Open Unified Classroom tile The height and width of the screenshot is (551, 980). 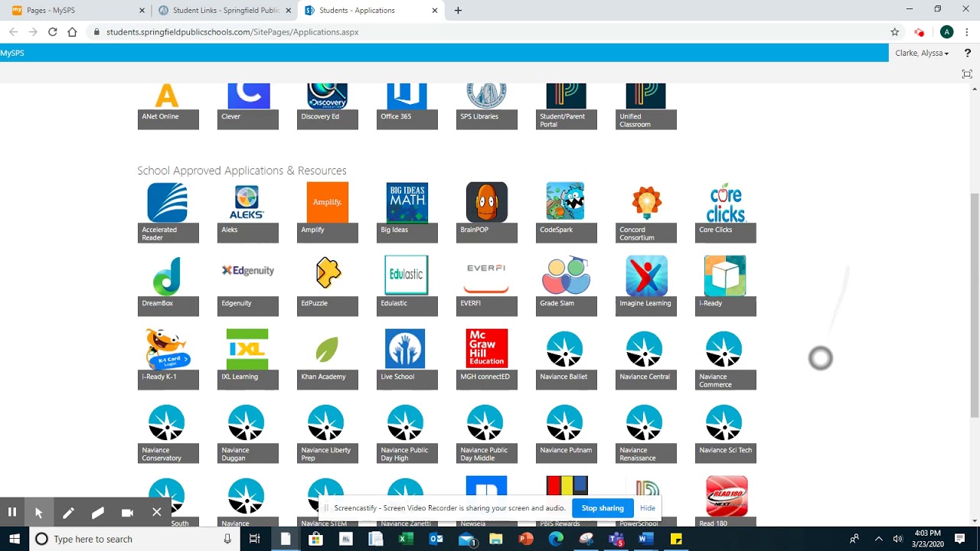pos(645,106)
